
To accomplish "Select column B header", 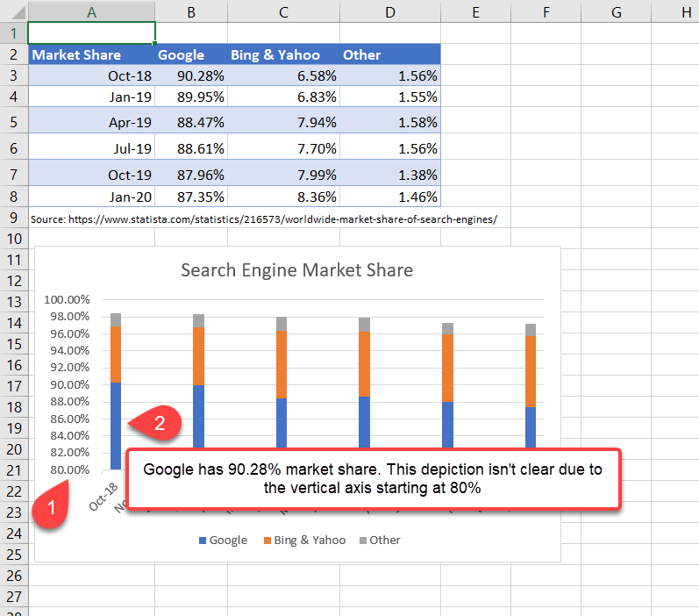I will coord(191,12).
